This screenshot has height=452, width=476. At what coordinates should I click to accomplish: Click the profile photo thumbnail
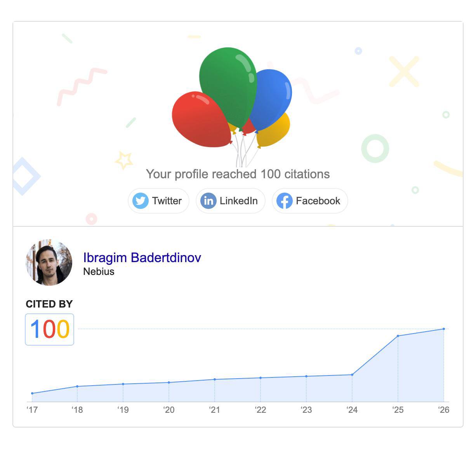tap(49, 263)
